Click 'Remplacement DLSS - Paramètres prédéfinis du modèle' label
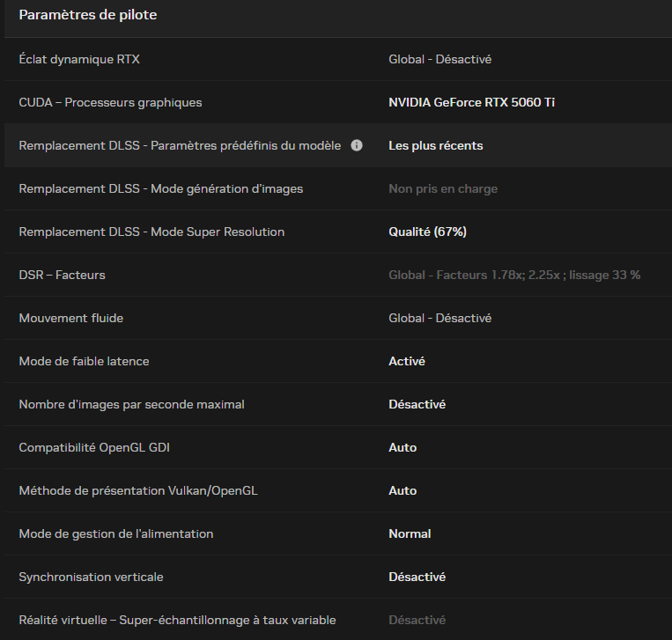The width and height of the screenshot is (672, 640). [180, 145]
